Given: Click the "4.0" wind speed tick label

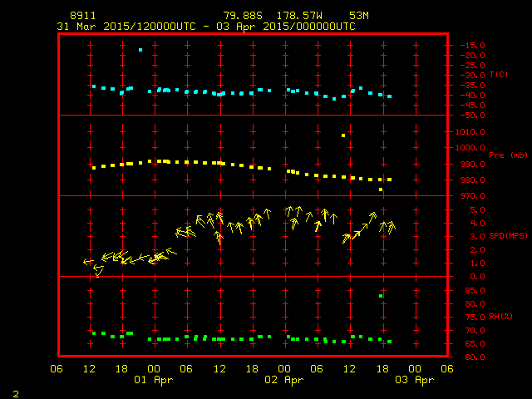Looking at the screenshot, I should pos(477,224).
